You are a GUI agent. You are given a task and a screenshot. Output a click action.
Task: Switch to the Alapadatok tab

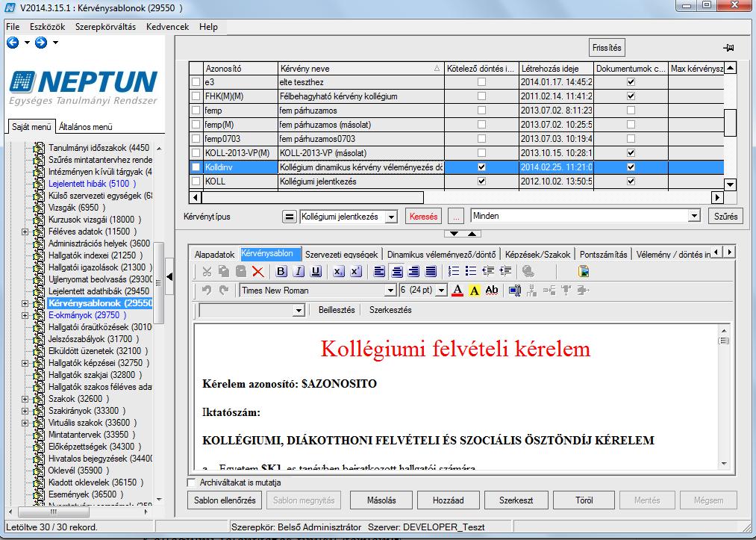point(214,255)
